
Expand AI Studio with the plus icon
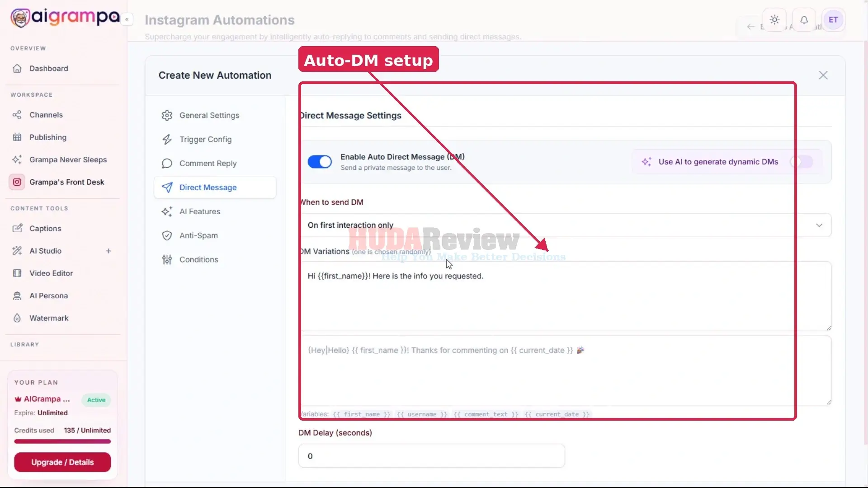[x=108, y=251]
